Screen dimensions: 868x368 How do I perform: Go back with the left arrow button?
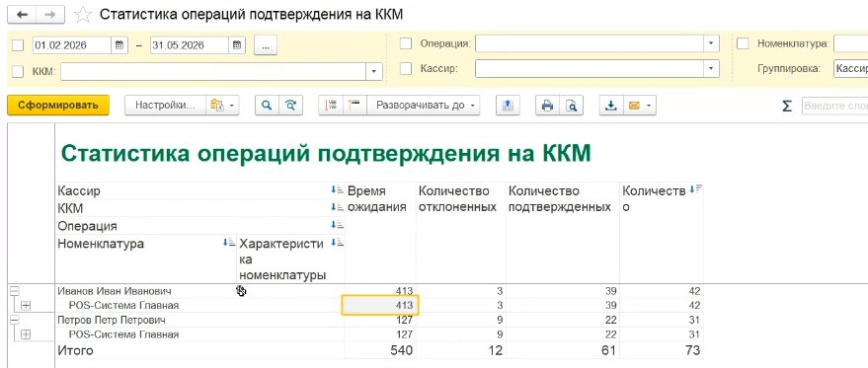pos(22,15)
